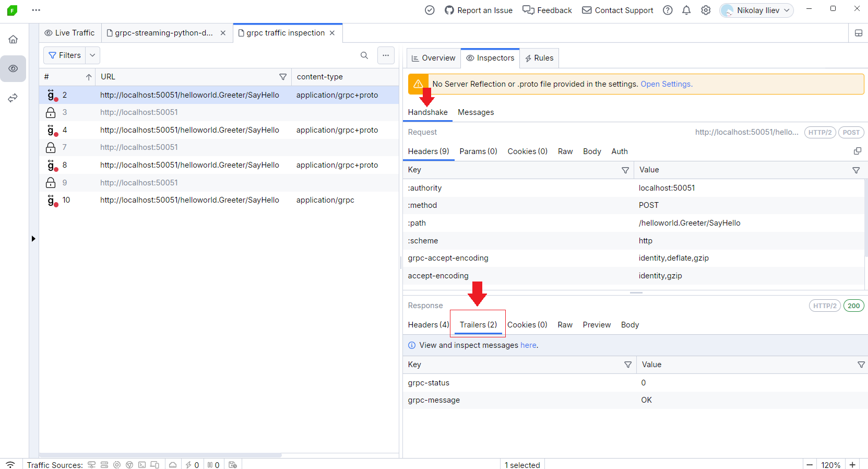Image resolution: width=868 pixels, height=469 pixels.
Task: Sort sessions by number column arrow
Action: tap(89, 77)
